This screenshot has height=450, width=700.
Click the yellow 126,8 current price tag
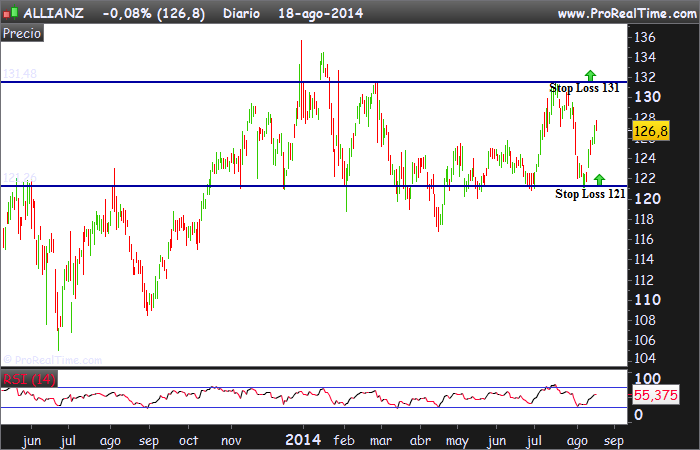coord(651,131)
